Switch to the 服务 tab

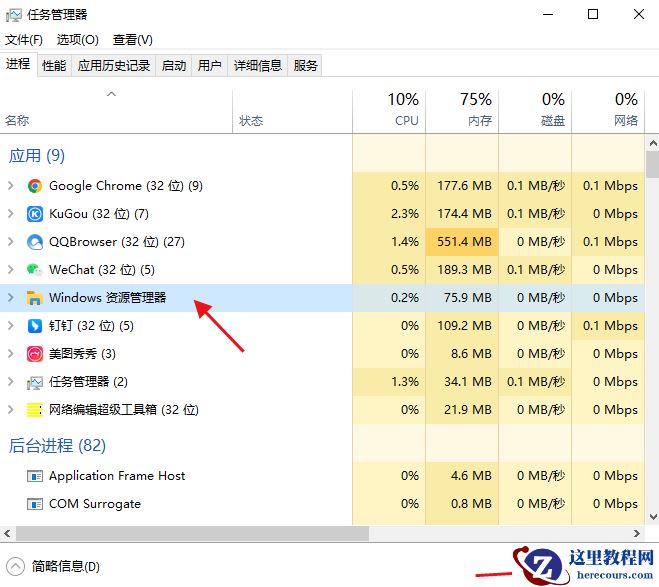click(x=305, y=66)
